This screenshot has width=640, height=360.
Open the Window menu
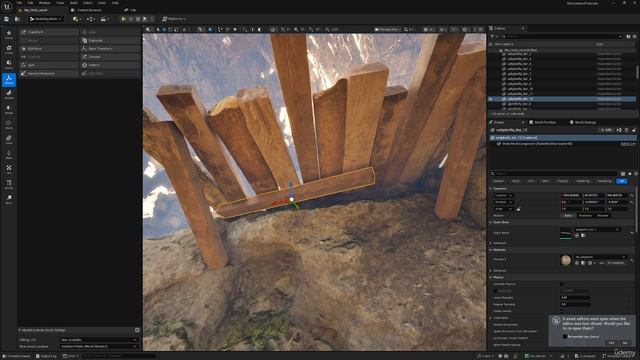click(44, 3)
